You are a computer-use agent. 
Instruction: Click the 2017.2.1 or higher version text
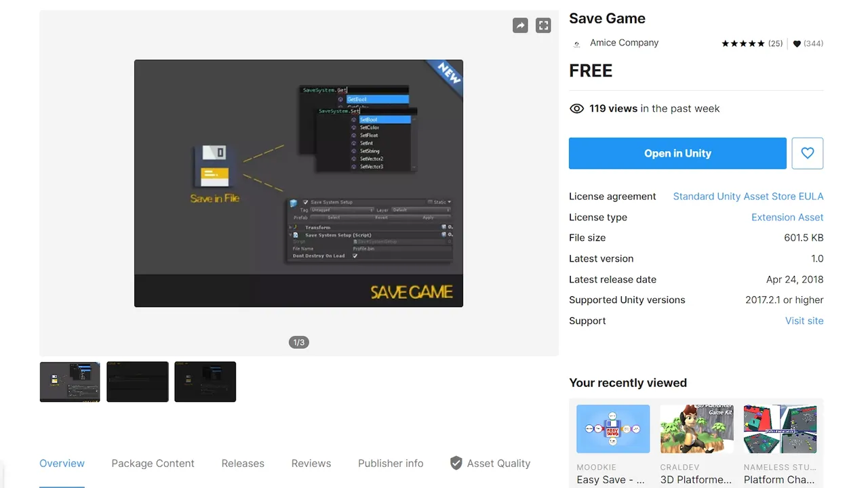click(785, 300)
